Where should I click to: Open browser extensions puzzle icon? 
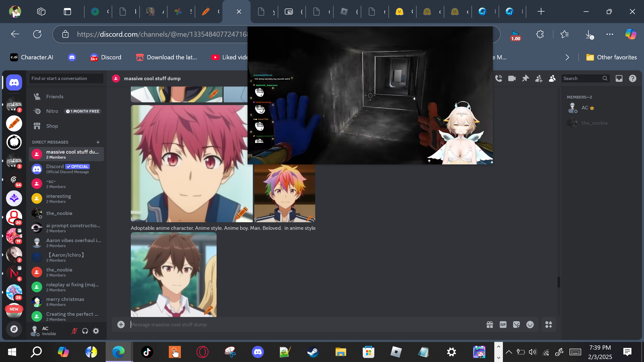click(540, 34)
